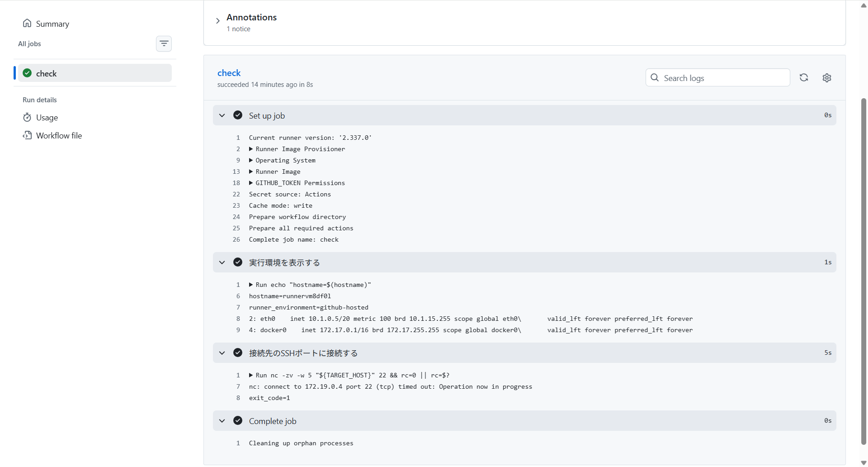Click line number 22 Secret source
The width and height of the screenshot is (868, 467).
point(236,194)
